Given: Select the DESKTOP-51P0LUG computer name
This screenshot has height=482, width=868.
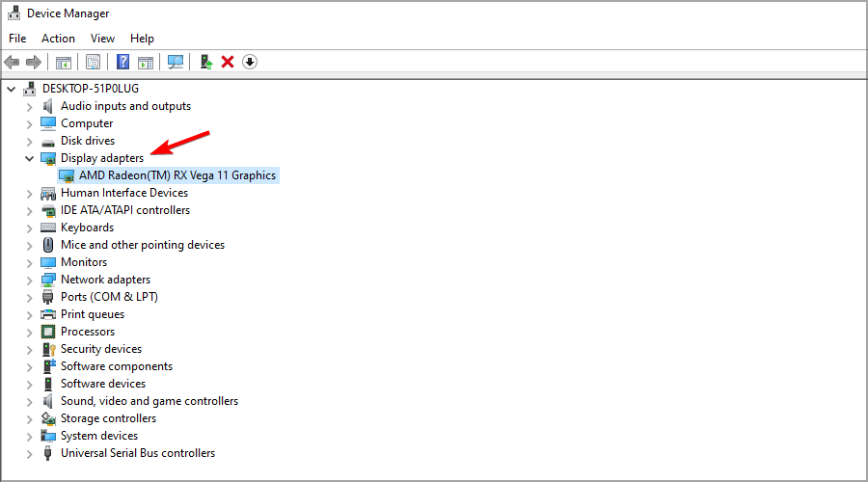Looking at the screenshot, I should tap(91, 89).
